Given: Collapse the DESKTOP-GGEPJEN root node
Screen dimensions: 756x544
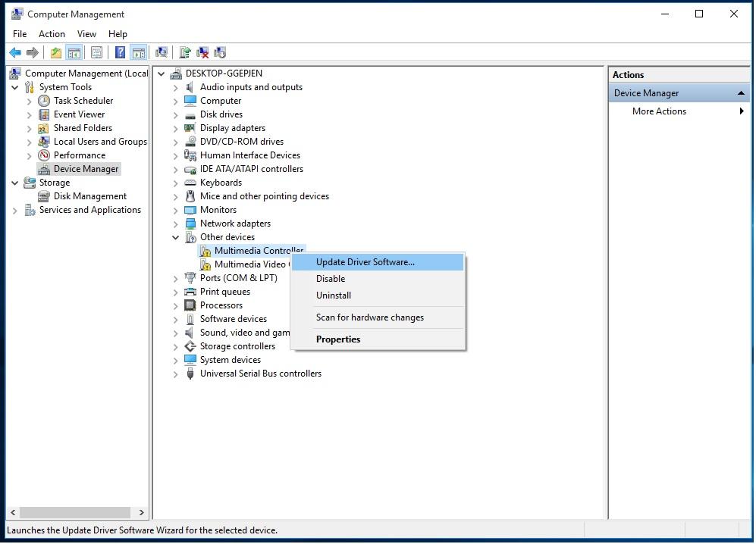Looking at the screenshot, I should pos(162,73).
